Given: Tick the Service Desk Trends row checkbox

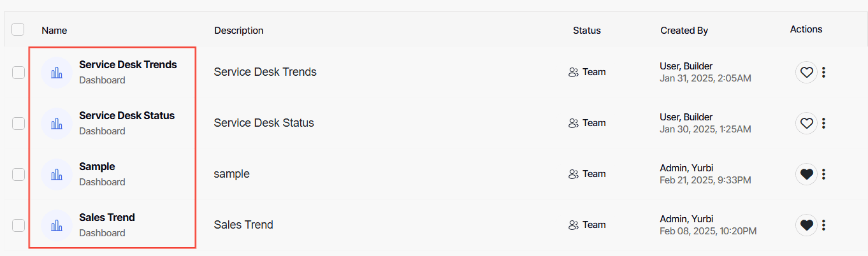Looking at the screenshot, I should click(18, 72).
